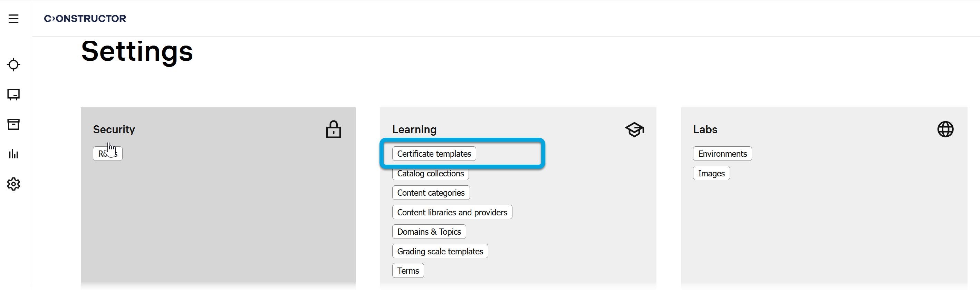Click the Learning graduation cap icon
This screenshot has width=980, height=292.
point(634,130)
